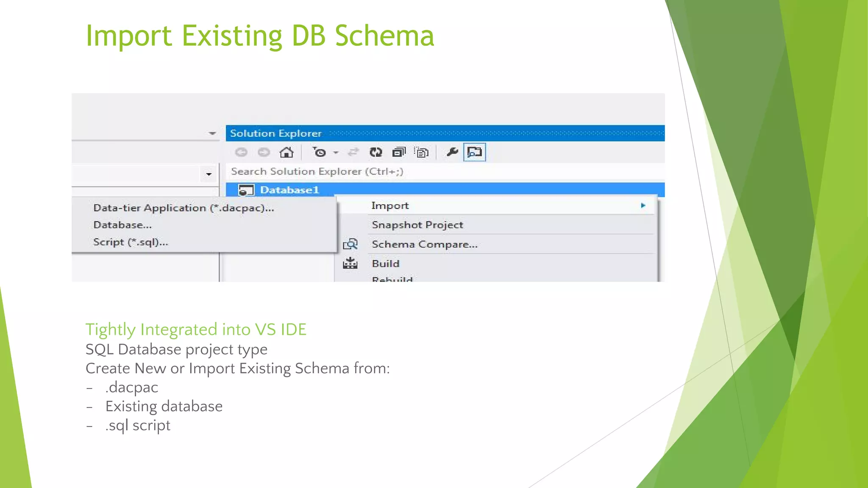Open the upper-left panel dropdown arrow

[x=212, y=133]
